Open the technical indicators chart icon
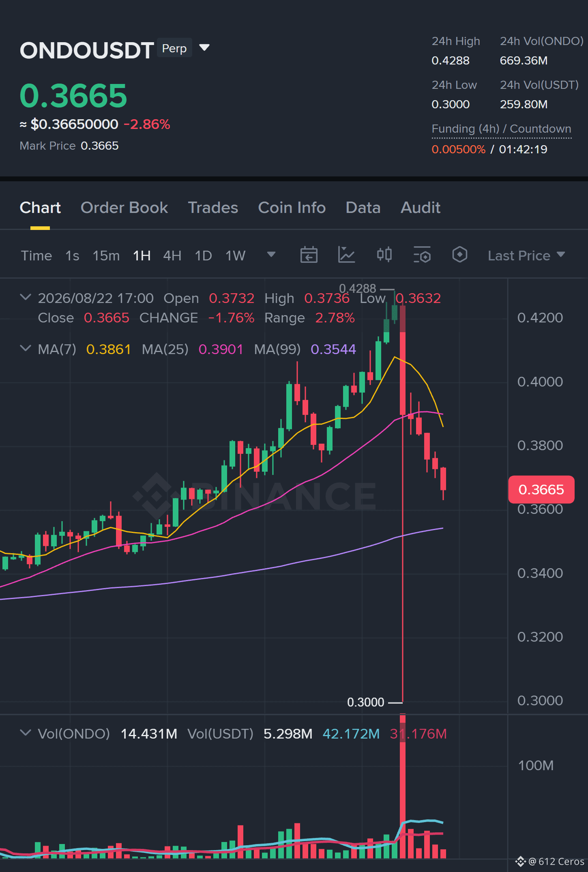Viewport: 588px width, 872px height. pyautogui.click(x=346, y=255)
